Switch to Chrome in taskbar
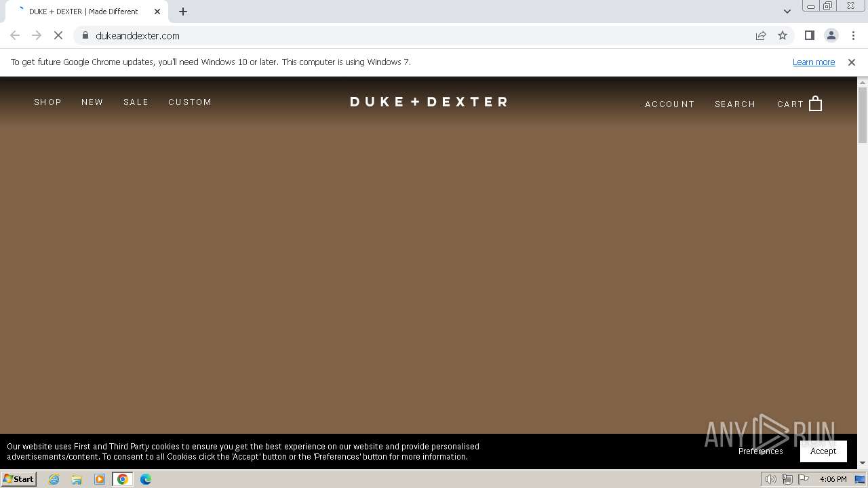Screen dimensions: 868x488 click(x=123, y=479)
